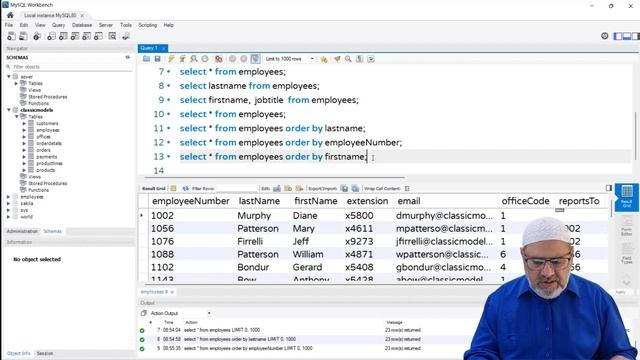Click the stop execution icon

pos(205,59)
